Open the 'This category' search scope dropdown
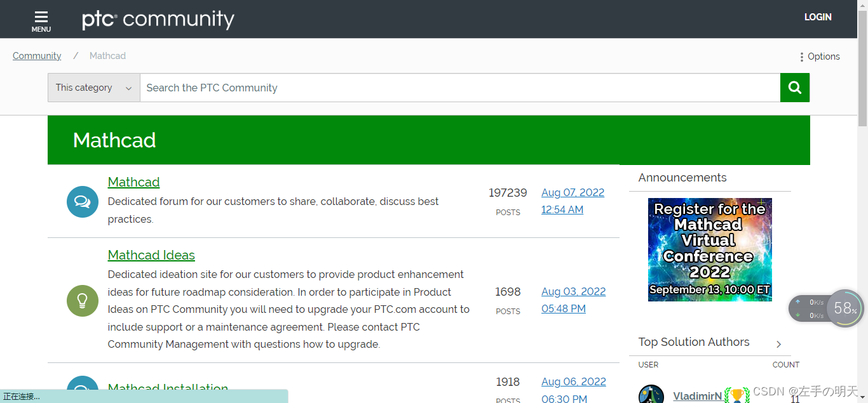 93,88
